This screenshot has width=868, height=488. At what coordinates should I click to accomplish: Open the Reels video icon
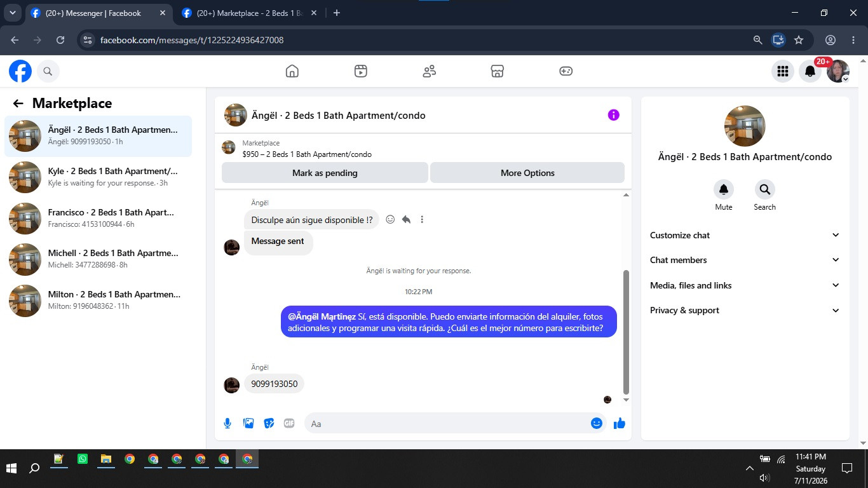point(360,71)
